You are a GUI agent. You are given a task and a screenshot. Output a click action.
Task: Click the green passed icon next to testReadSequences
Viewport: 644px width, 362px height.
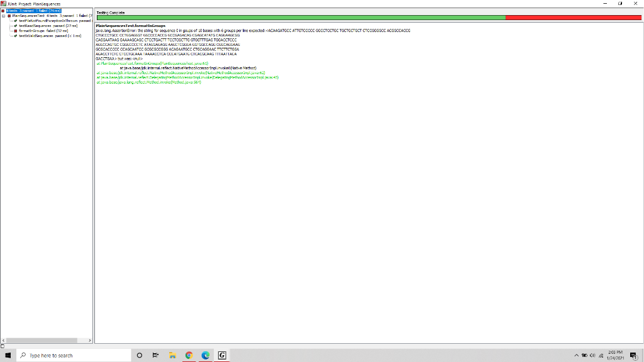[15, 26]
